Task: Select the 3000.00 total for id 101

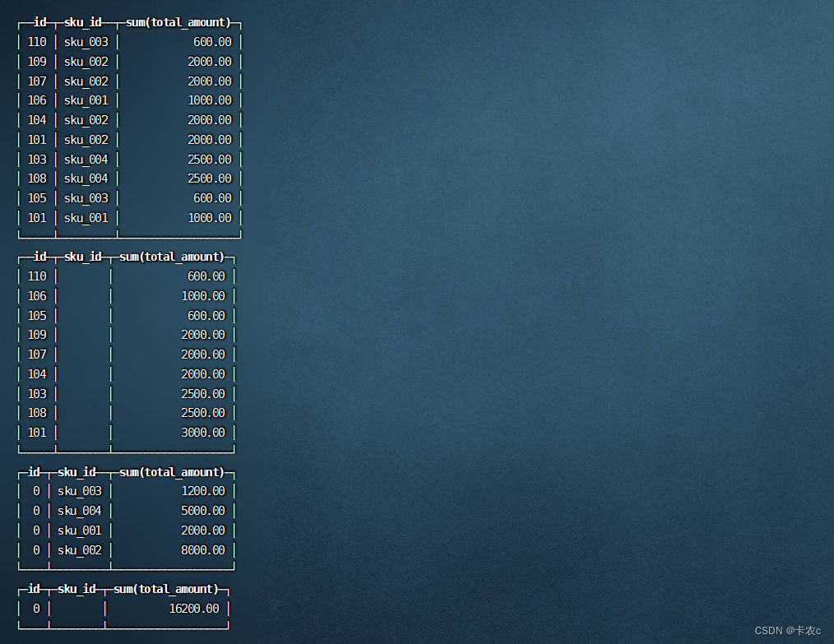Action: click(x=203, y=433)
